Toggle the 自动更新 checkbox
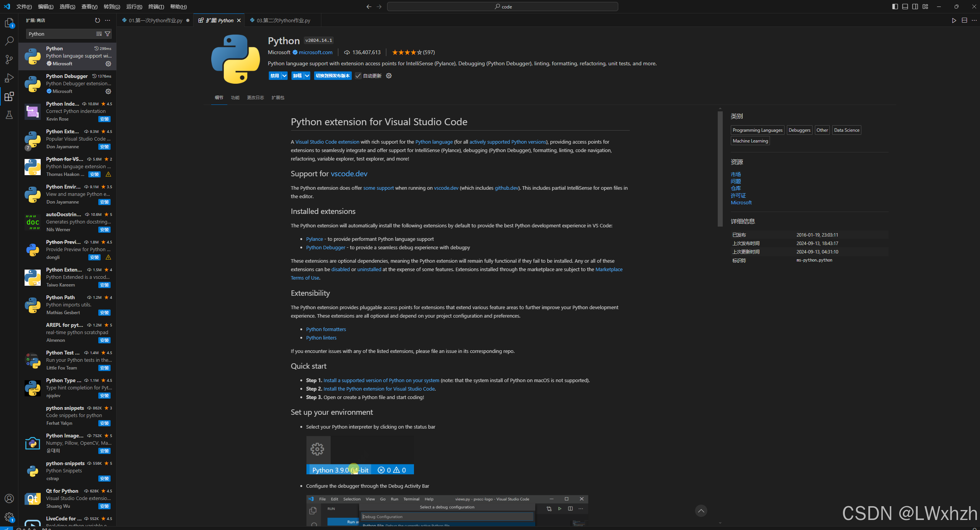This screenshot has height=530, width=980. [358, 76]
